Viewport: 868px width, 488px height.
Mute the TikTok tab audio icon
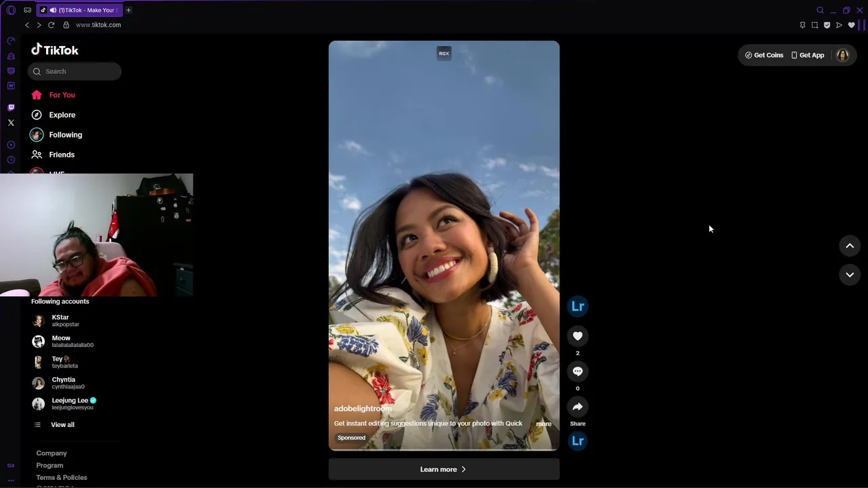pos(53,10)
